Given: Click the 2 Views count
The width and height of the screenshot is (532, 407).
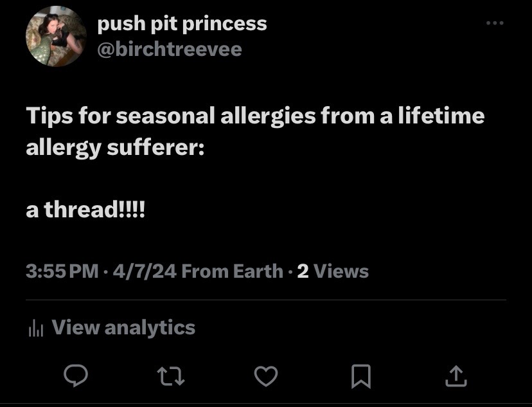Looking at the screenshot, I should click(333, 271).
